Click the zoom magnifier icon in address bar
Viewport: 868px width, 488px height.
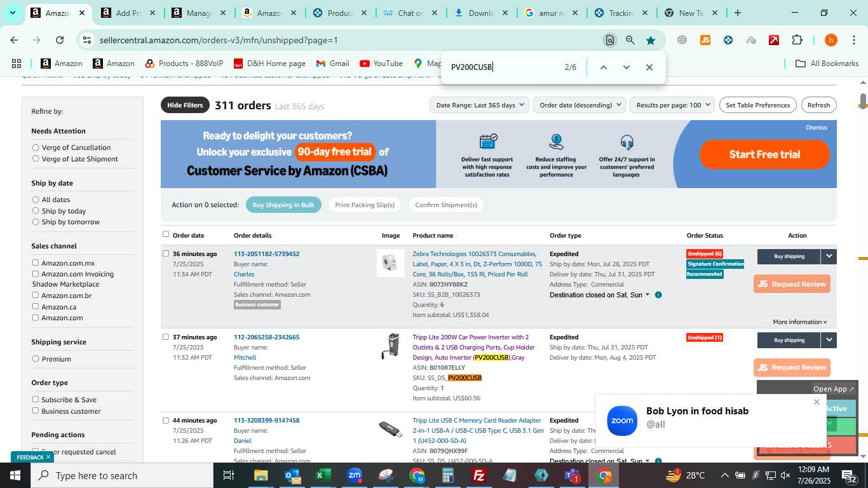[x=630, y=40]
